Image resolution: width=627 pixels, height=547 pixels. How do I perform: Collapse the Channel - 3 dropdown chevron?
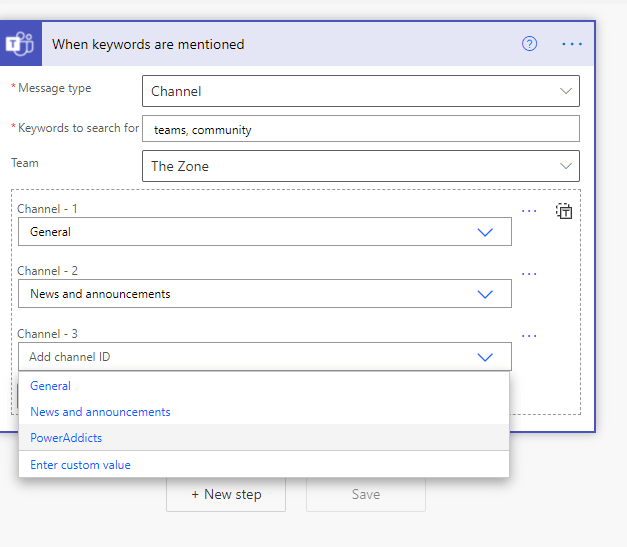click(x=485, y=357)
